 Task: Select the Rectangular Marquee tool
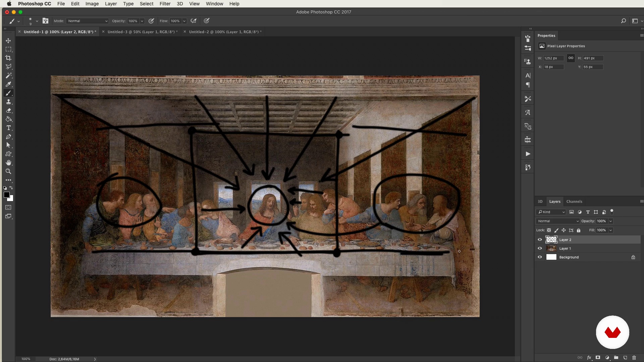pos(8,49)
